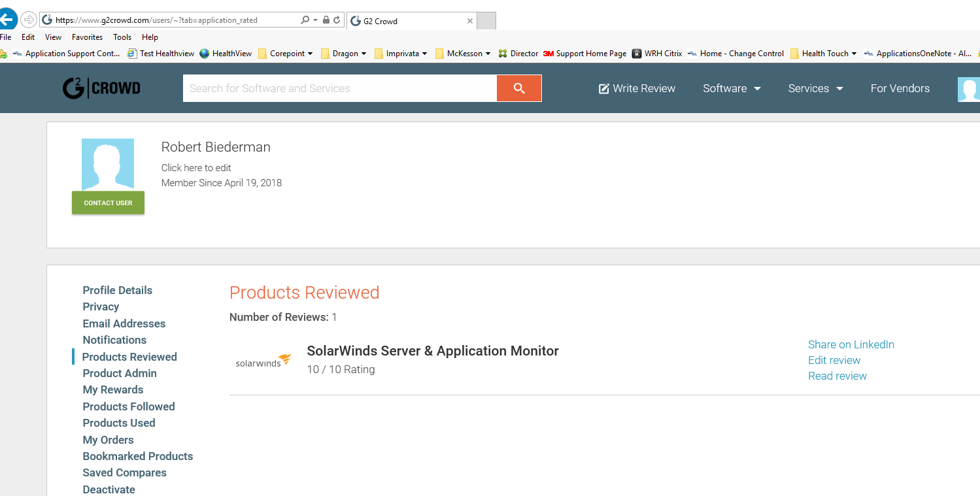Screen dimensions: 980x496
Task: Open Saved Compares in the sidebar
Action: (x=125, y=472)
